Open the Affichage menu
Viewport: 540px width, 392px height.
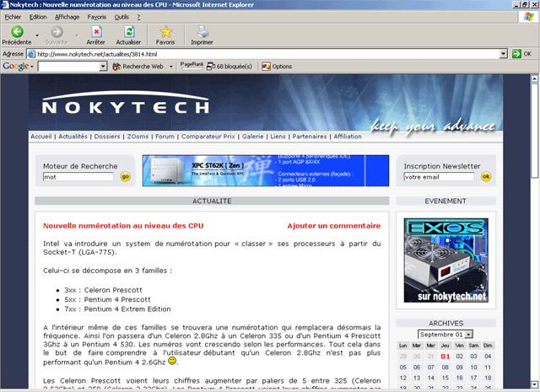67,17
